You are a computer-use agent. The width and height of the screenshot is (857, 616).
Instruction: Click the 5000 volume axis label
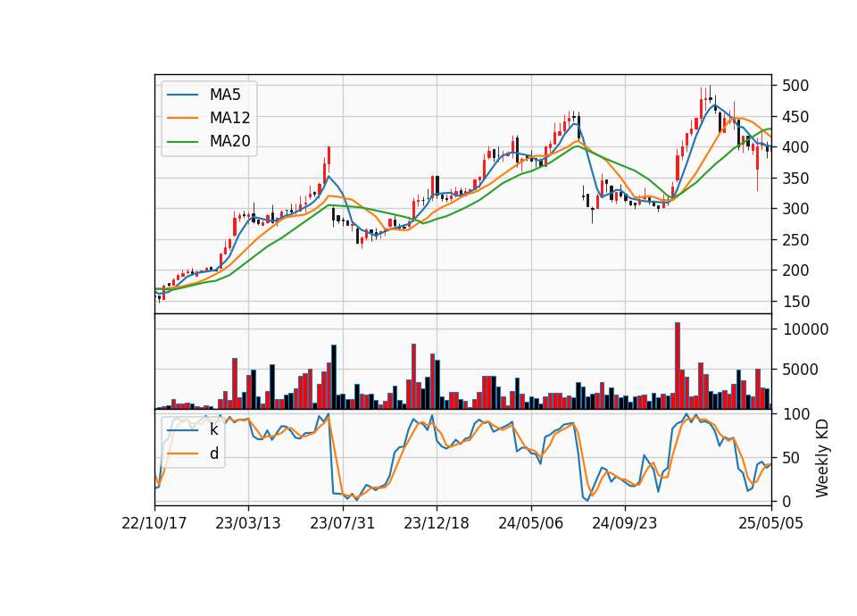coord(800,370)
